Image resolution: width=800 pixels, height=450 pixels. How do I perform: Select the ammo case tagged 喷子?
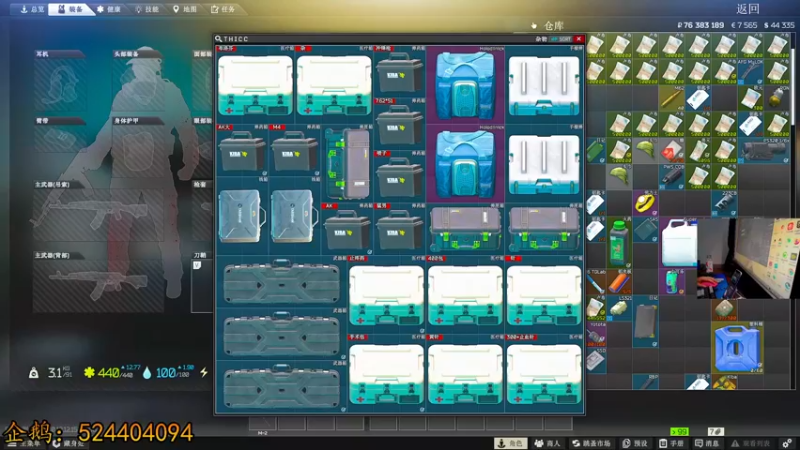click(x=399, y=177)
